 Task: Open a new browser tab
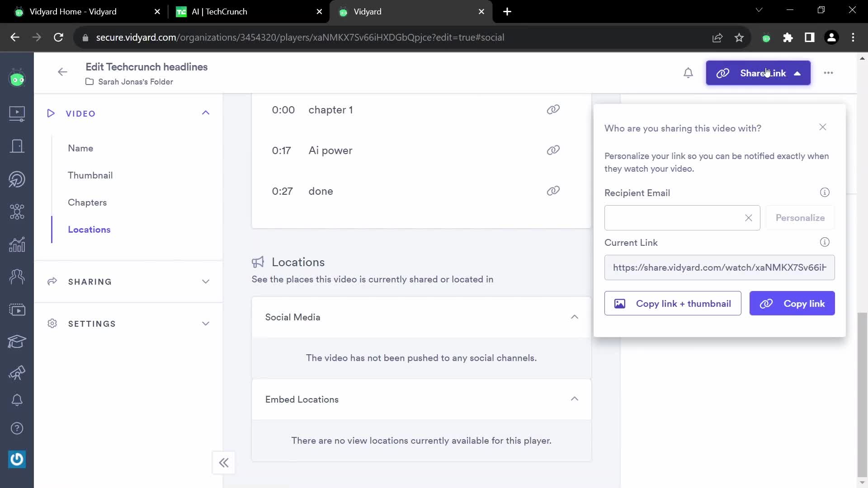(x=507, y=12)
